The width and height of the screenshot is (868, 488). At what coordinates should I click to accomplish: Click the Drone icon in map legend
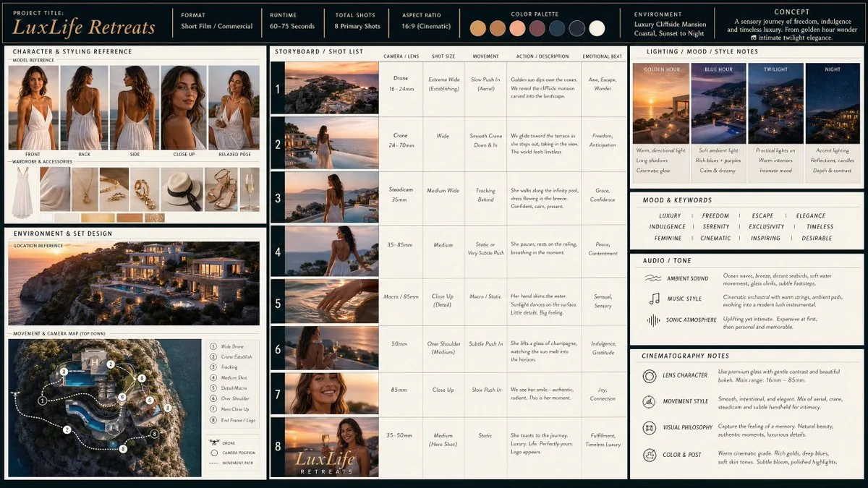pos(213,442)
